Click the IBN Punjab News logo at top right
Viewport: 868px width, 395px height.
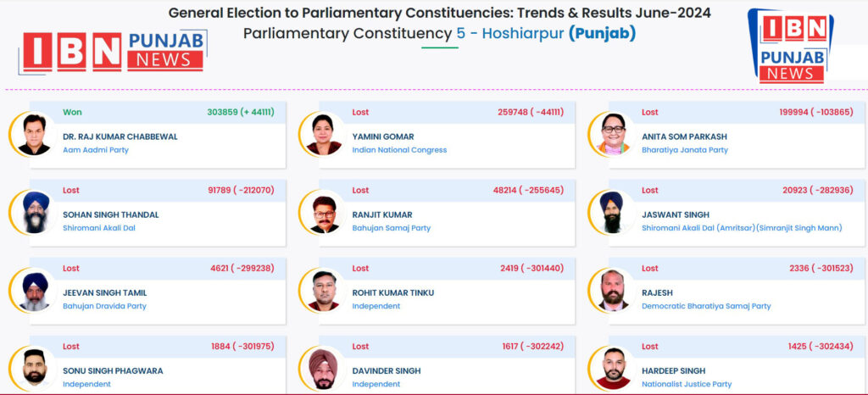click(x=791, y=47)
